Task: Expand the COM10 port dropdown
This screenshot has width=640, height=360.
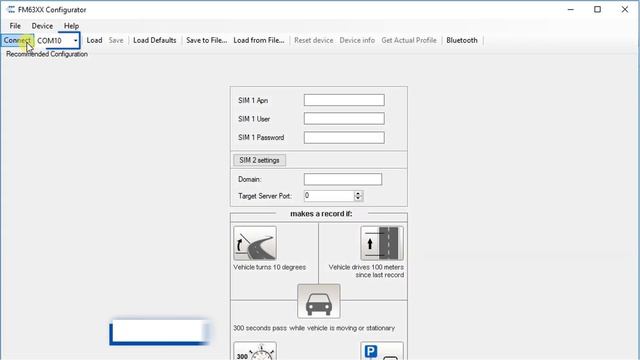Action: (x=76, y=40)
